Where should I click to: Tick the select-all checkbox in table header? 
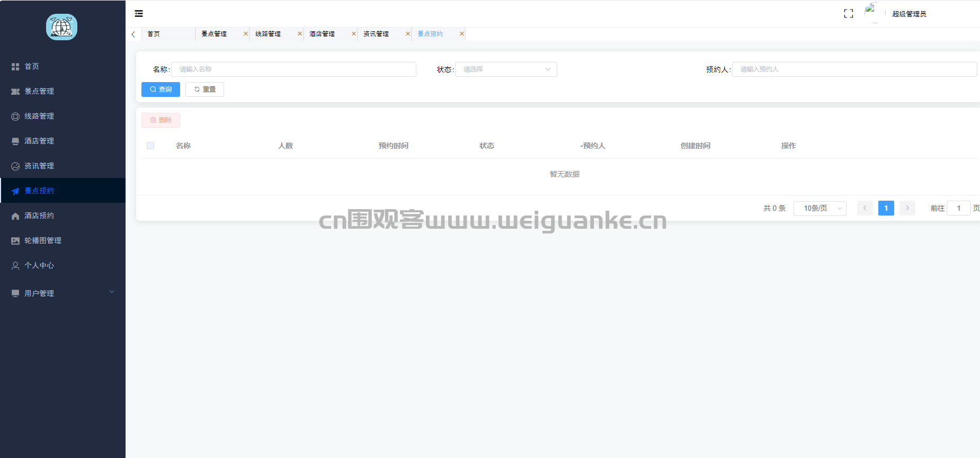pyautogui.click(x=150, y=146)
